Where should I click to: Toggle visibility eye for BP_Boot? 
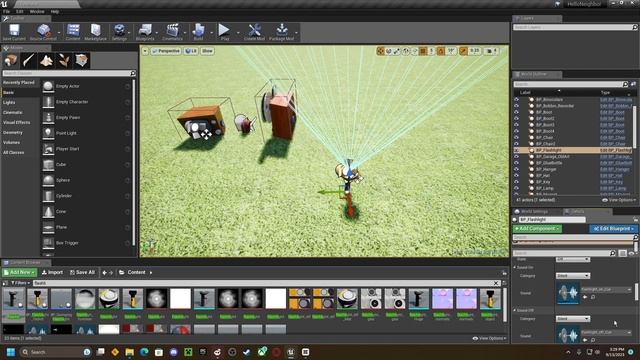[516, 112]
